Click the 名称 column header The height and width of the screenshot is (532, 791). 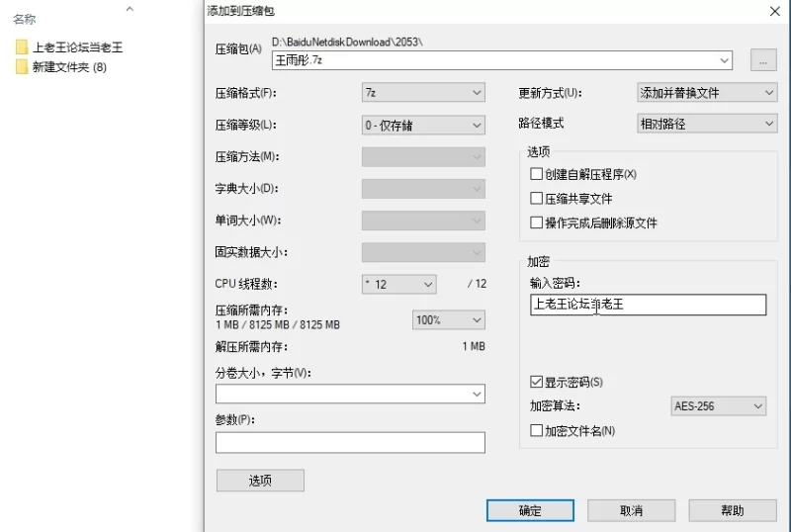tap(25, 19)
